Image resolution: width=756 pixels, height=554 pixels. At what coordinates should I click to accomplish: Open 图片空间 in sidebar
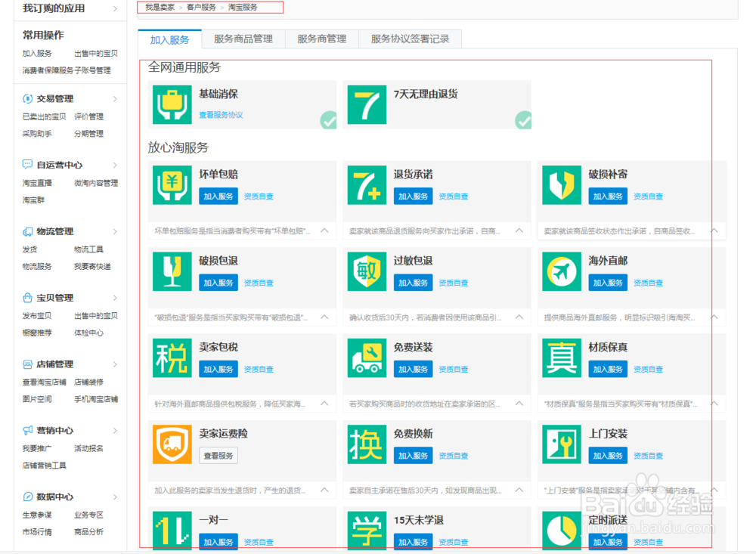click(37, 399)
